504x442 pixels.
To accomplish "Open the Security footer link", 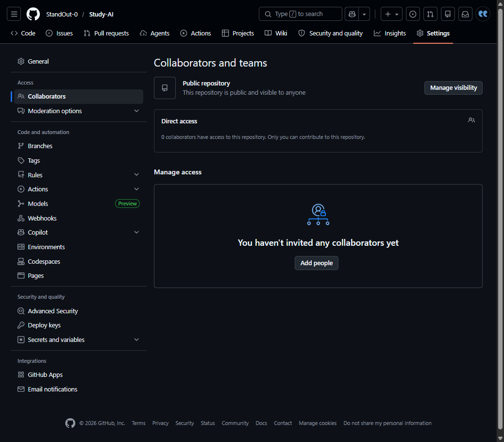I will (185, 423).
